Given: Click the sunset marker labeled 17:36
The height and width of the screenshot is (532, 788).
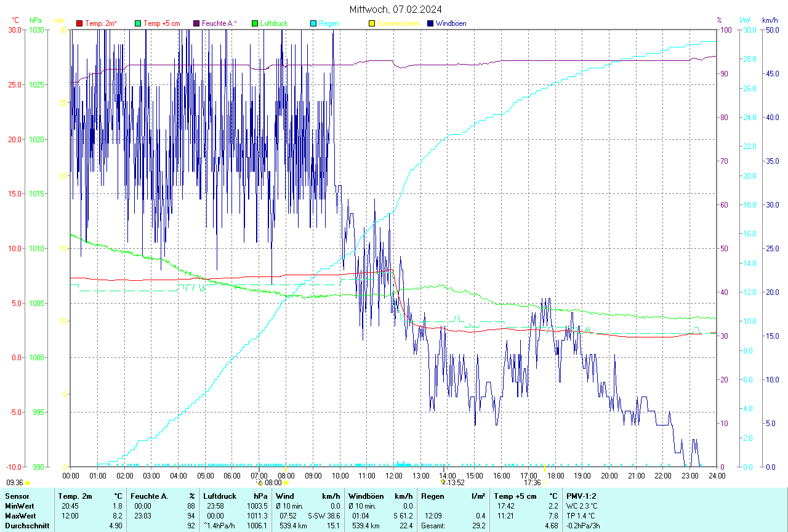Looking at the screenshot, I should click(x=534, y=483).
